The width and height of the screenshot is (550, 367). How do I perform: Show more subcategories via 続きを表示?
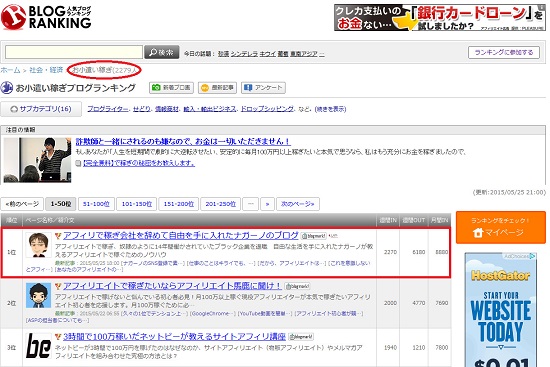pyautogui.click(x=330, y=109)
